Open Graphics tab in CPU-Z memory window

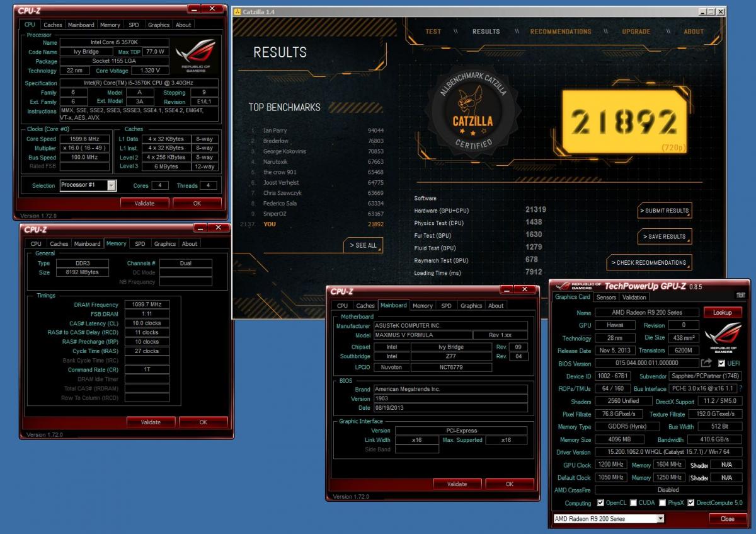point(165,244)
